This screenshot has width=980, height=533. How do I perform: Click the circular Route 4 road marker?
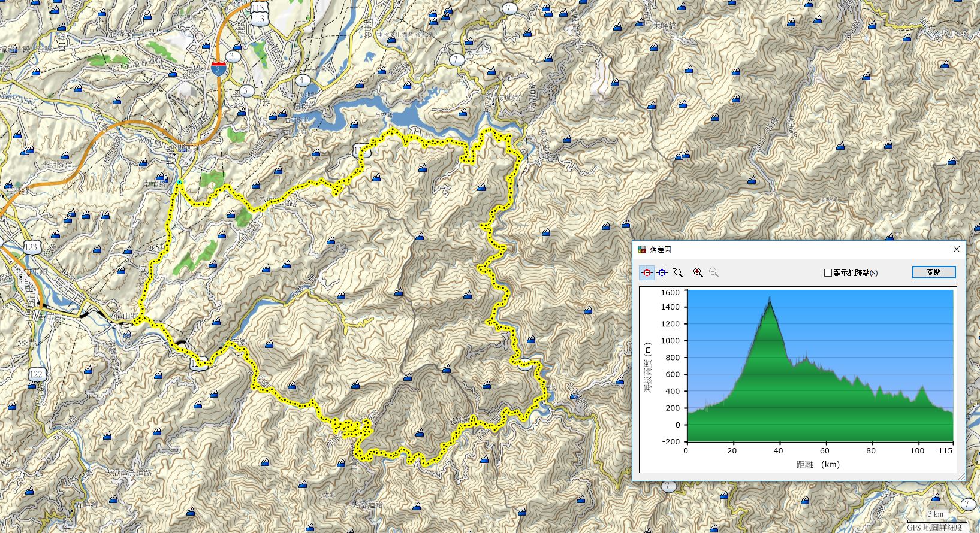pyautogui.click(x=303, y=80)
